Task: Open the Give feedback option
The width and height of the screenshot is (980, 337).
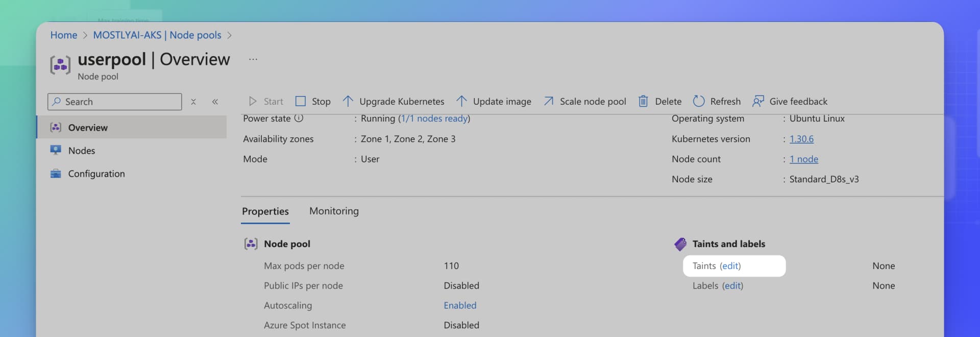Action: pos(790,101)
